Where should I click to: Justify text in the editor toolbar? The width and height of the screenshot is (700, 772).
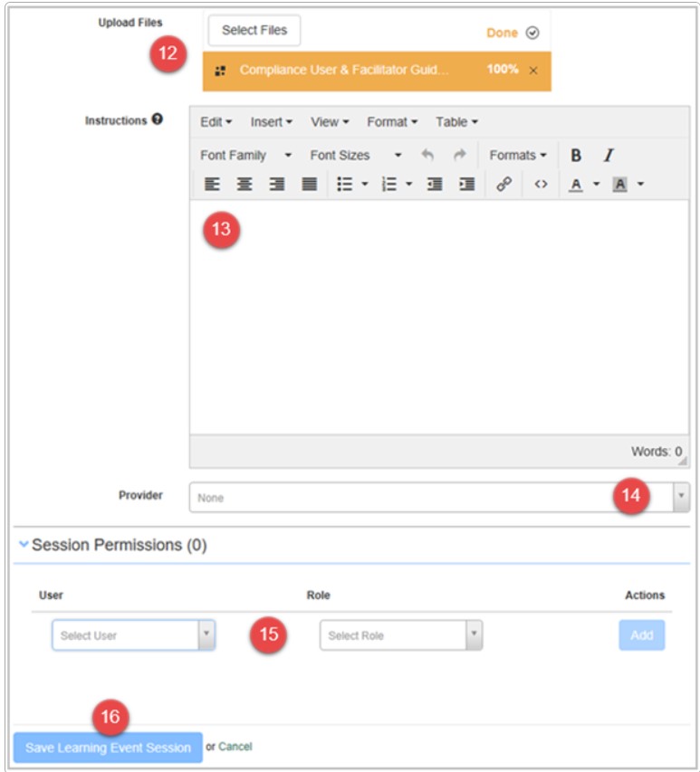coord(310,184)
